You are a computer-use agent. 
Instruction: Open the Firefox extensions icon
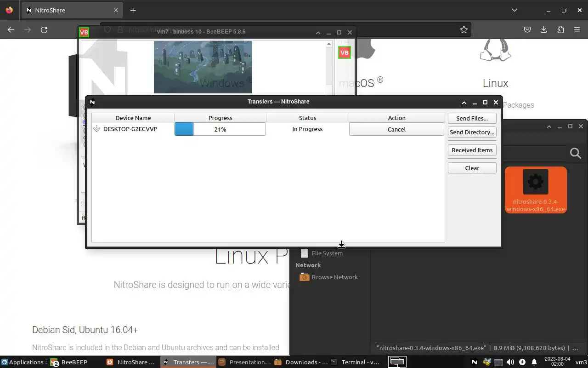pyautogui.click(x=560, y=29)
